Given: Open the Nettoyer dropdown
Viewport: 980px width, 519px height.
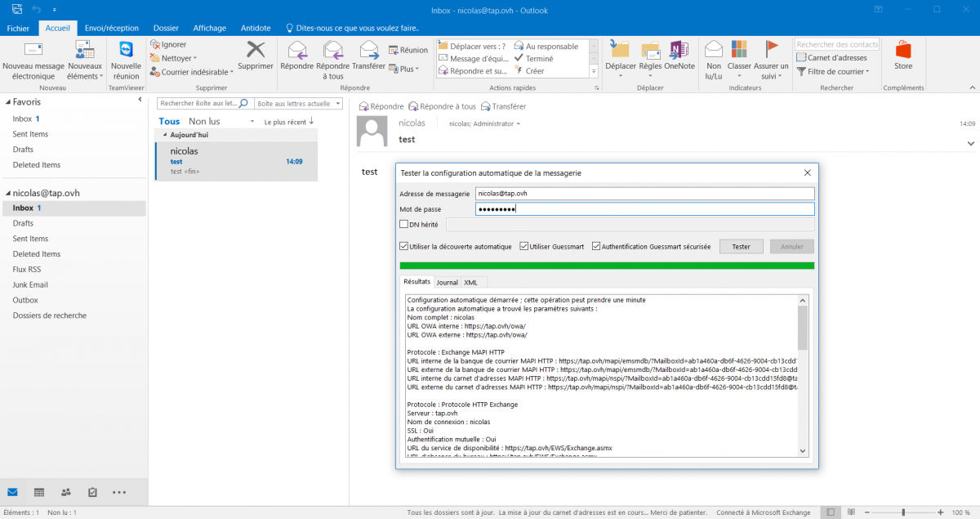Looking at the screenshot, I should point(173,58).
